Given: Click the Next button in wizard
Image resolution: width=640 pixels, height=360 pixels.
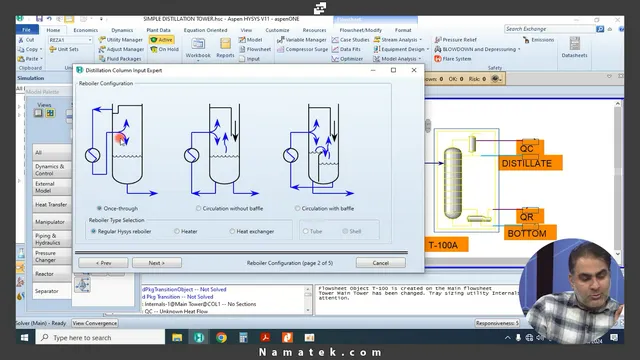Looking at the screenshot, I should (157, 263).
